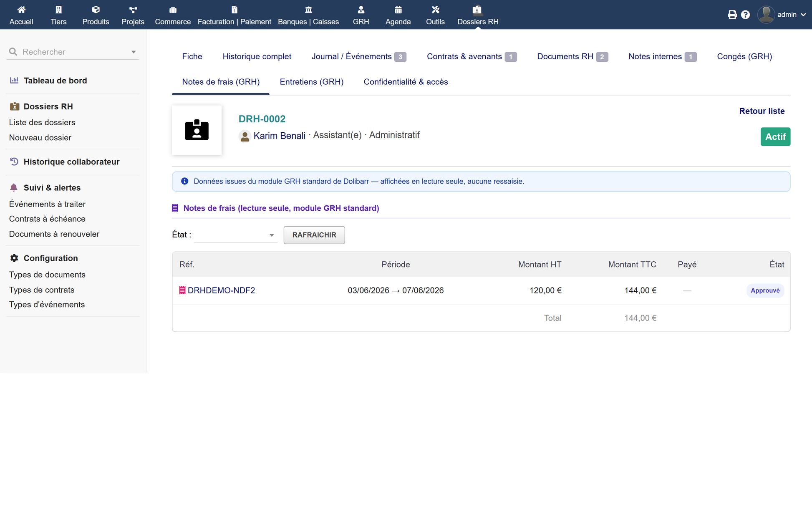Focus the Rechercher search field
The width and height of the screenshot is (812, 530).
(73, 52)
